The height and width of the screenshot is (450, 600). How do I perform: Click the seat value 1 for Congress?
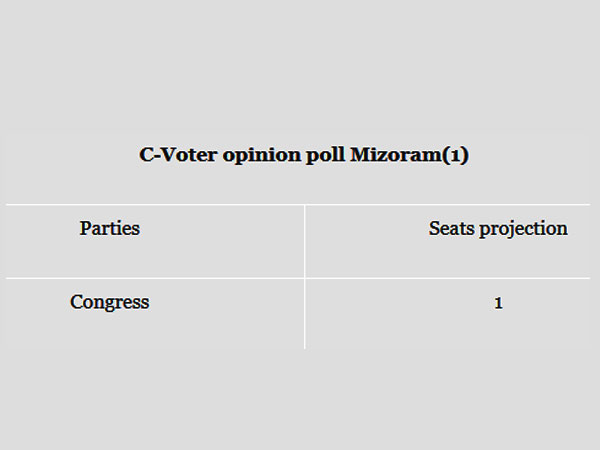pyautogui.click(x=498, y=303)
